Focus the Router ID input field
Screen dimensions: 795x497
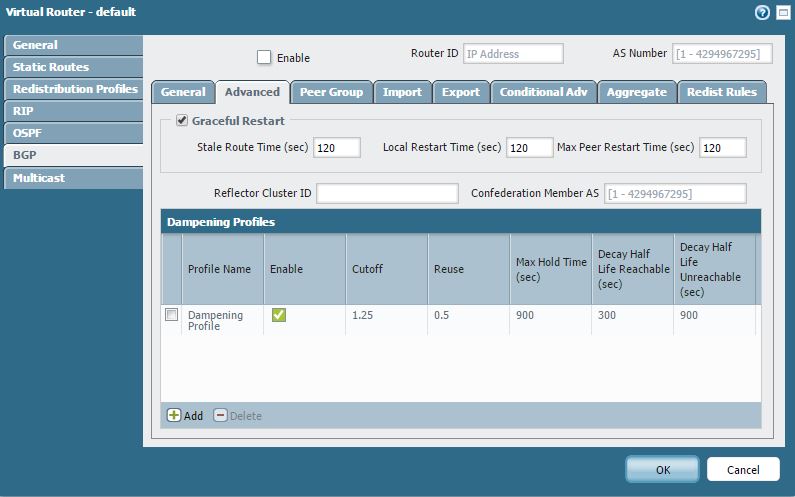click(513, 54)
